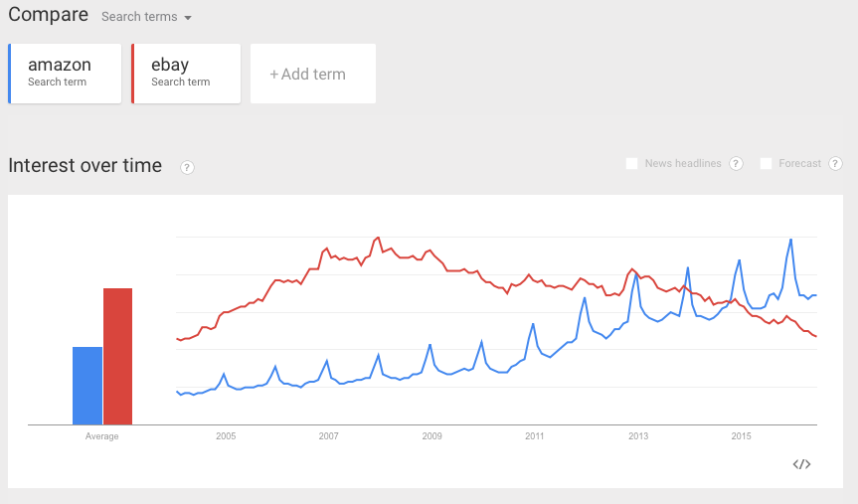This screenshot has width=858, height=504.
Task: Click the 2009 label on time axis
Action: pos(431,436)
